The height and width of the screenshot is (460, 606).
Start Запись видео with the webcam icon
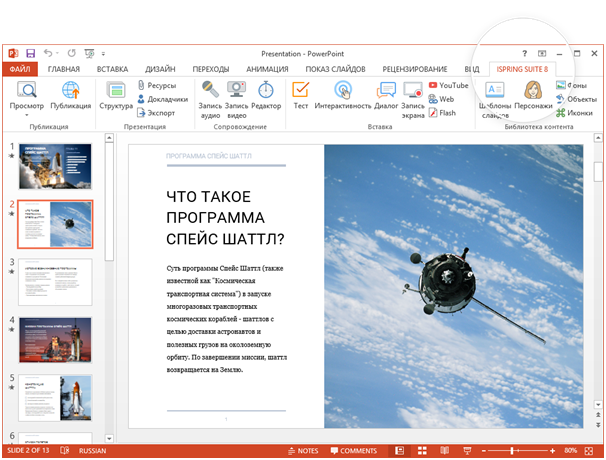pos(237,99)
